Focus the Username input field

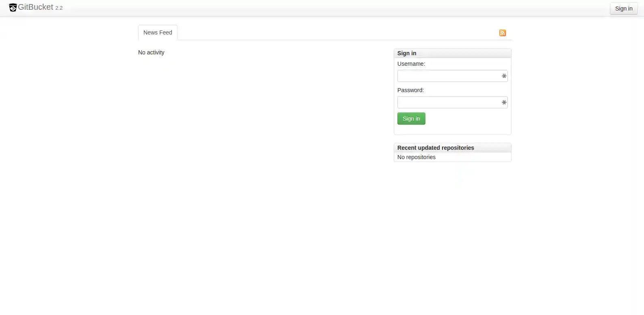tap(452, 76)
